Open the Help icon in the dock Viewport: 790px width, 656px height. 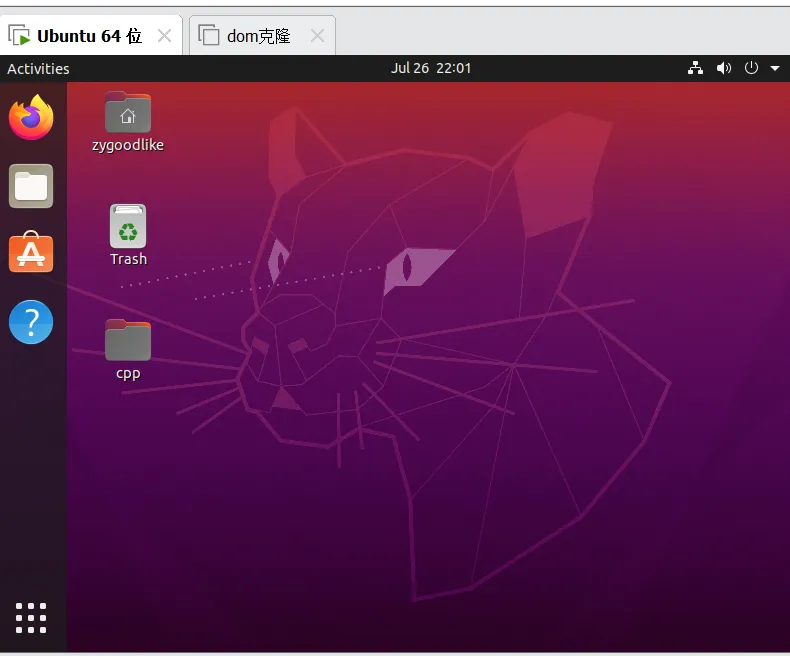click(x=31, y=322)
